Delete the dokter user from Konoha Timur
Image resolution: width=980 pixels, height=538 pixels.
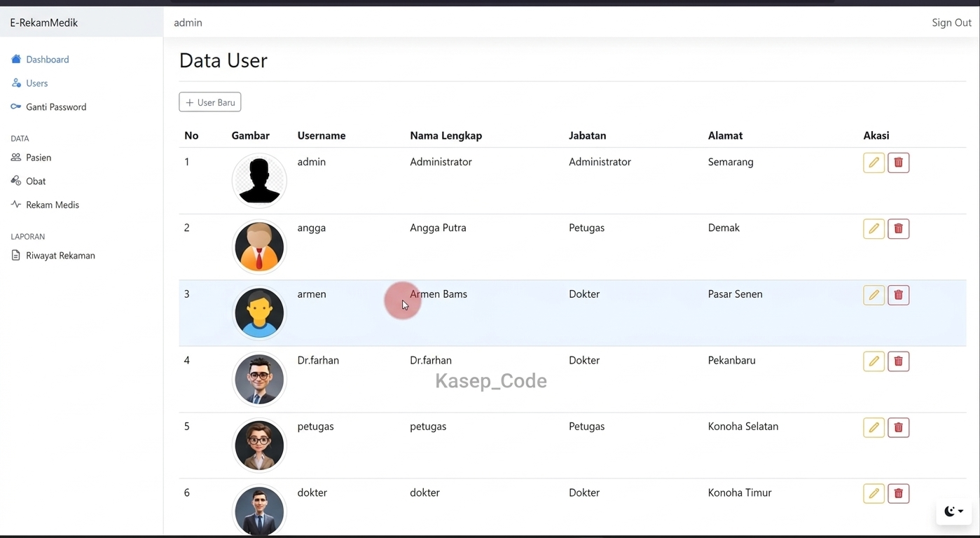click(899, 494)
